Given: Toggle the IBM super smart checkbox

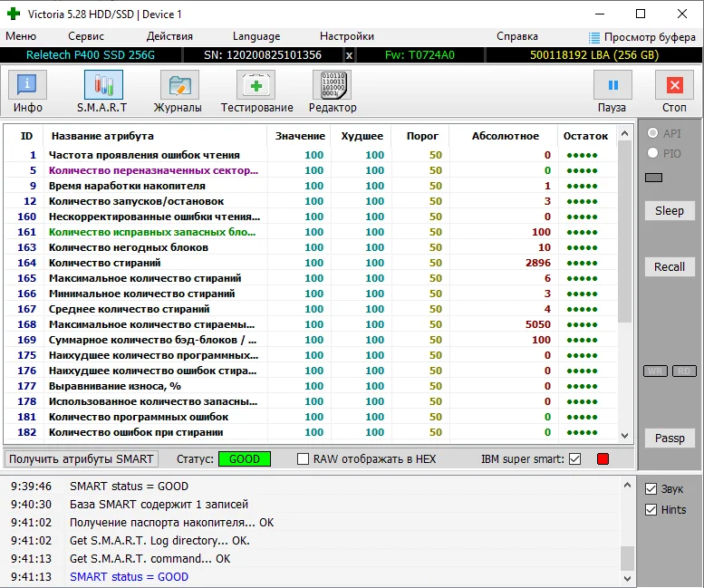Looking at the screenshot, I should [574, 459].
